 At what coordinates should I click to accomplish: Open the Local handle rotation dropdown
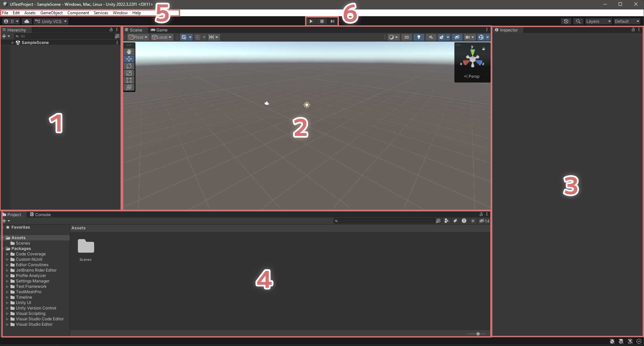click(162, 37)
